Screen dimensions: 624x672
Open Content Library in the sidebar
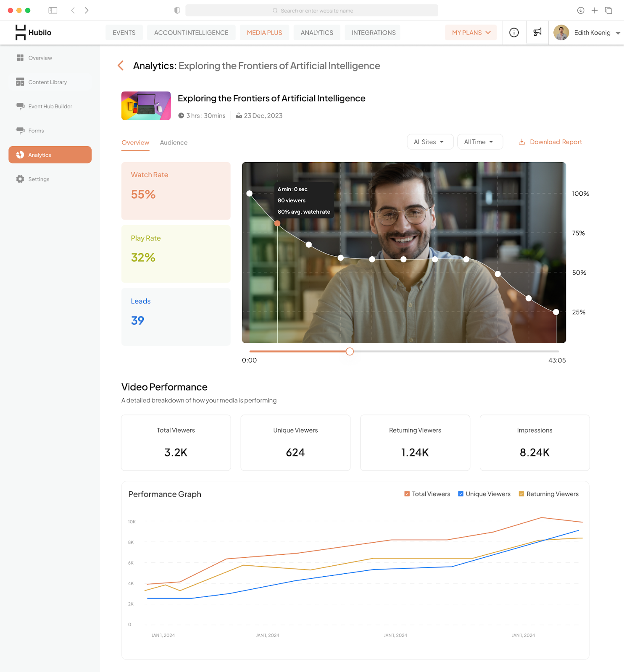click(50, 82)
